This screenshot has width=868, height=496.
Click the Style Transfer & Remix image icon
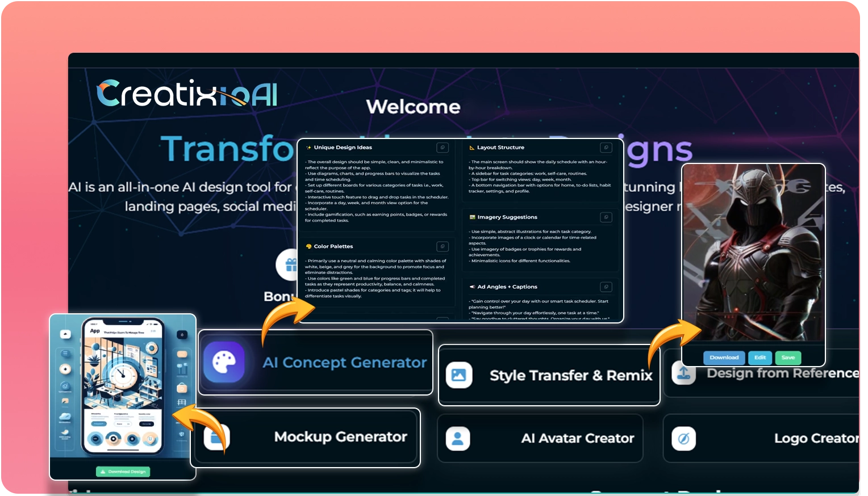tap(459, 375)
